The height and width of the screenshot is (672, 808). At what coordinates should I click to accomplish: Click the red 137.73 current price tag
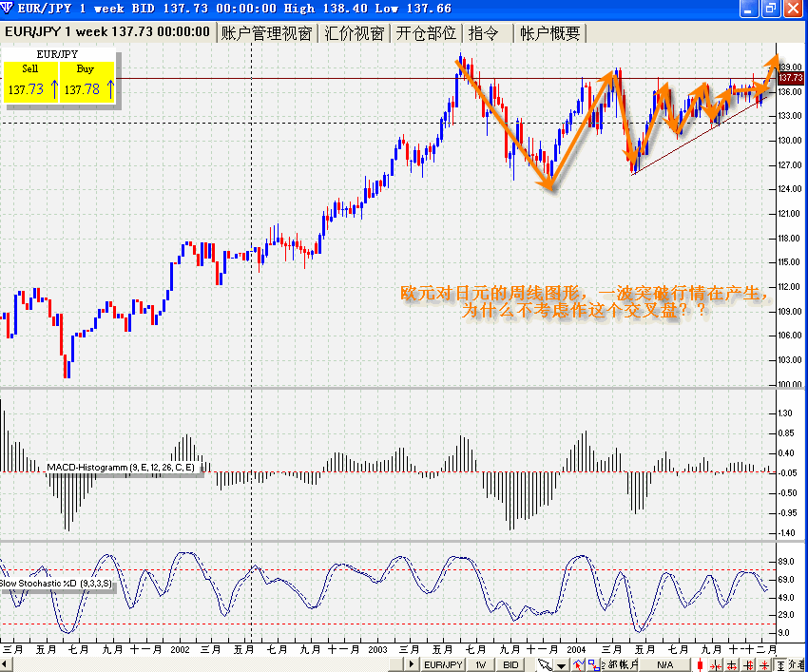pos(791,78)
